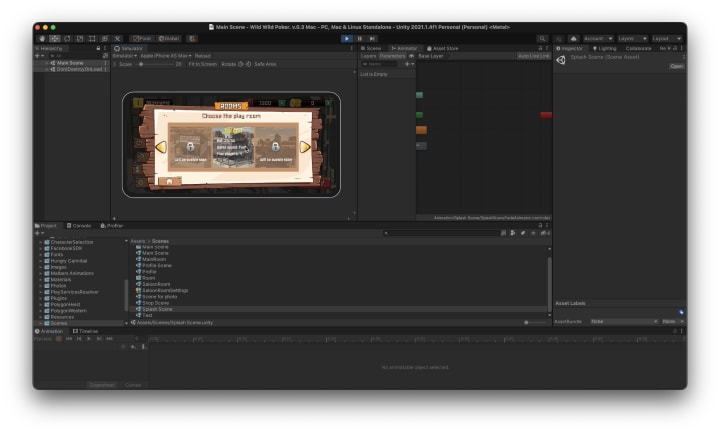
Task: Click the collab history icon beside cloud
Action: point(559,39)
